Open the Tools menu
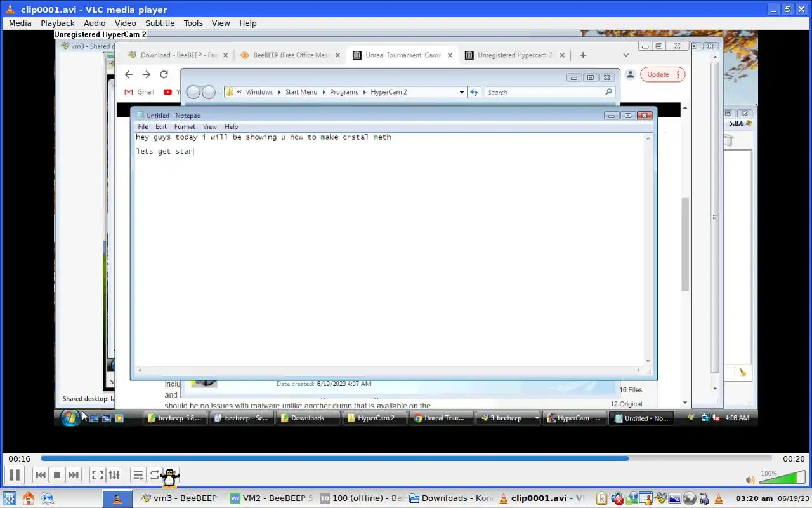Image resolution: width=812 pixels, height=508 pixels. pos(193,23)
